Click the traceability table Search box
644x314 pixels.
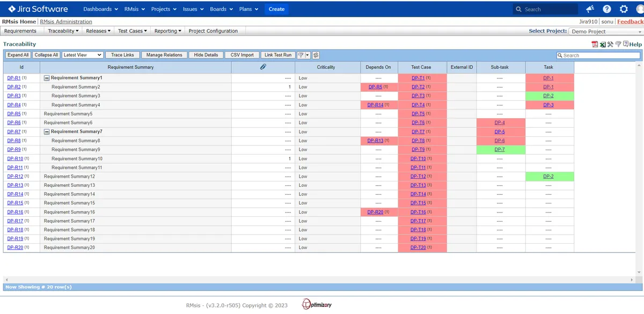point(598,55)
